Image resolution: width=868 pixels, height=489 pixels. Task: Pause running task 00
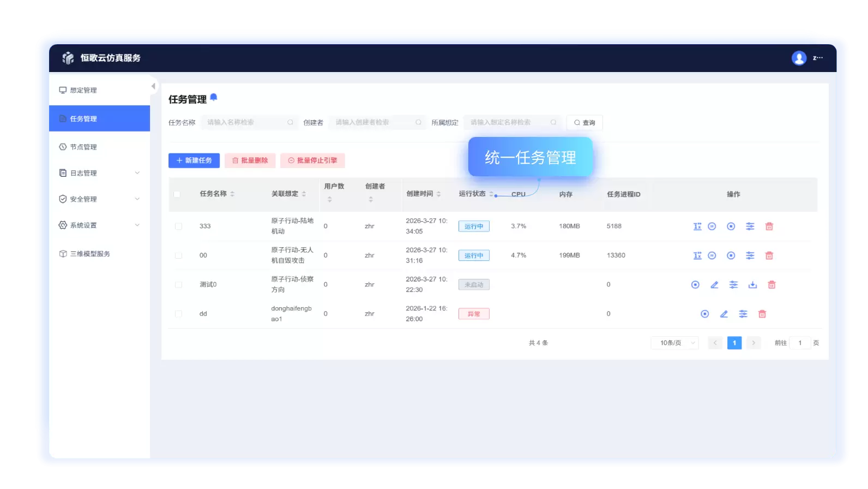pyautogui.click(x=712, y=255)
